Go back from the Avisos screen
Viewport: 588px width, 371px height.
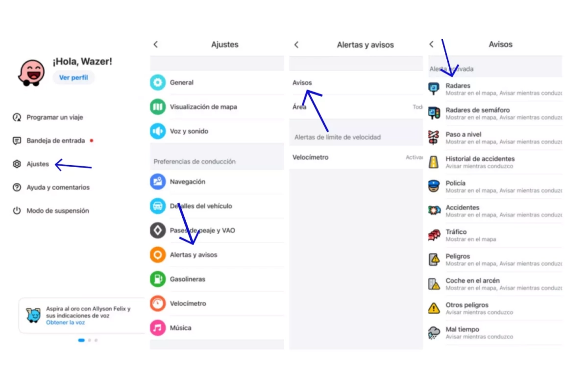(431, 45)
